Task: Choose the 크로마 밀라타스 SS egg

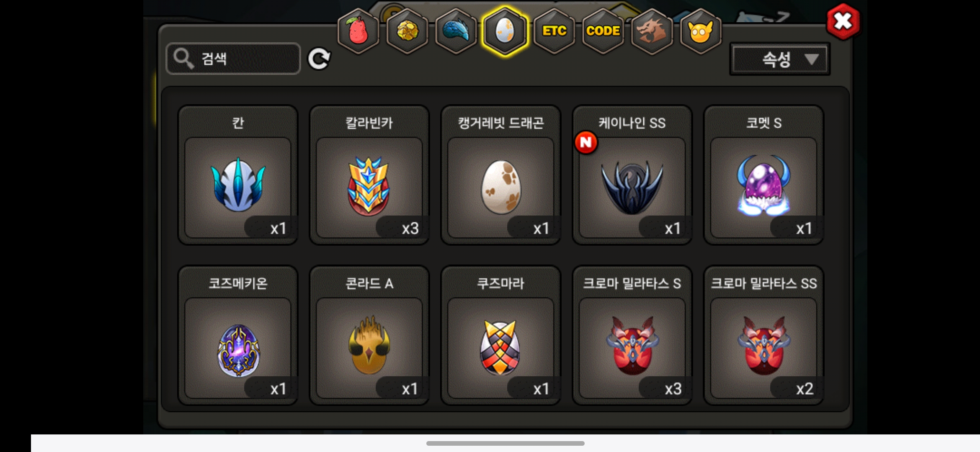Action: click(764, 335)
